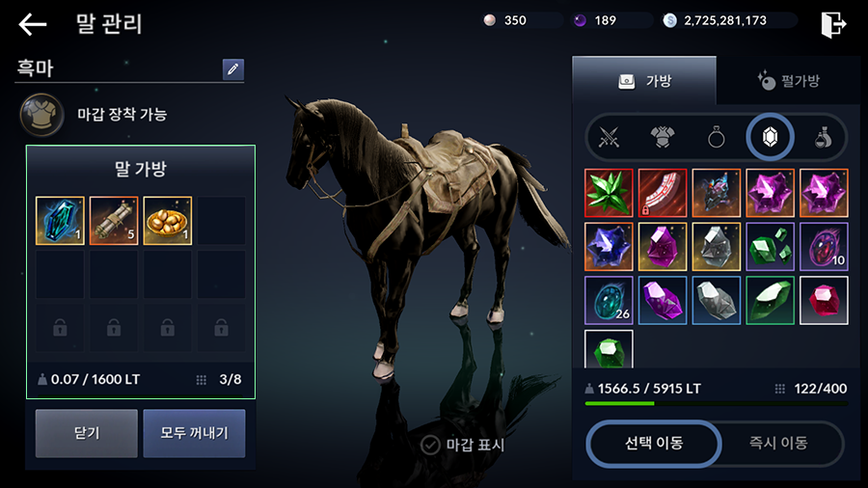Choose the 선택 이동 move mode

pyautogui.click(x=654, y=444)
